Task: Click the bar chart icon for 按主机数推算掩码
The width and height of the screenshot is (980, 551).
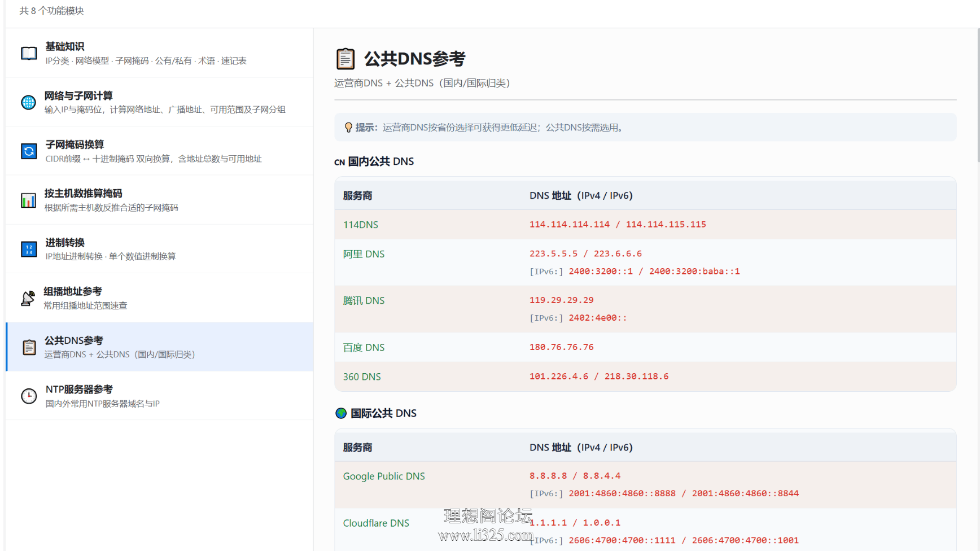Action: point(28,200)
